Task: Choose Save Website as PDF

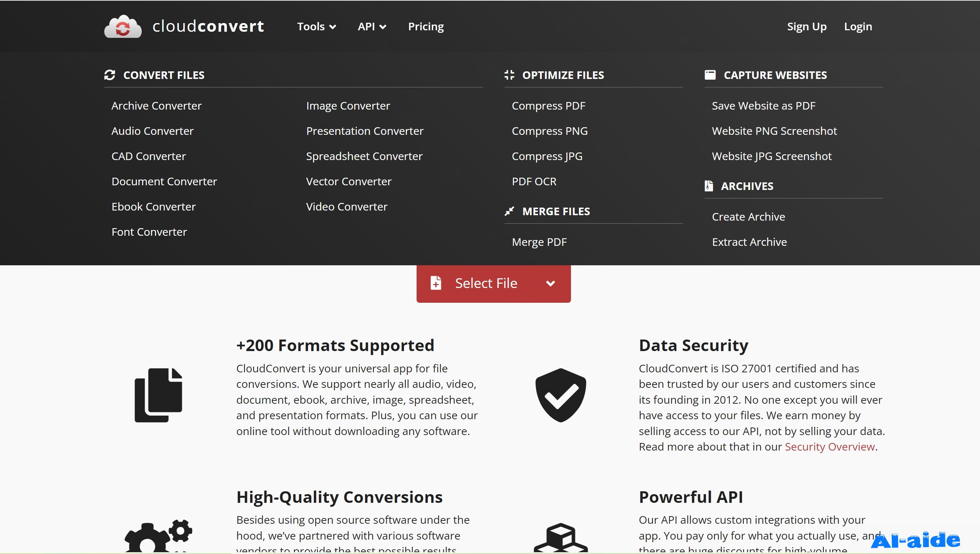Action: tap(764, 106)
